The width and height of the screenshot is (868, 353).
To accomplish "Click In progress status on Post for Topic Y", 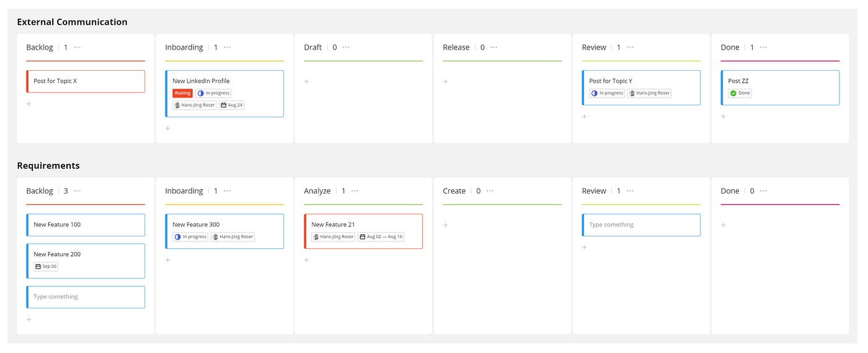I will pos(607,93).
